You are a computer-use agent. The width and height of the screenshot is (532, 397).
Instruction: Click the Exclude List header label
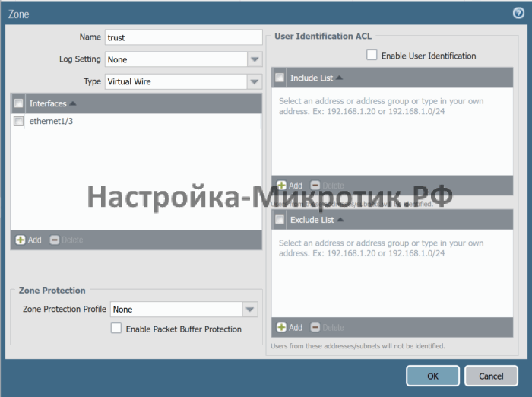pos(312,220)
